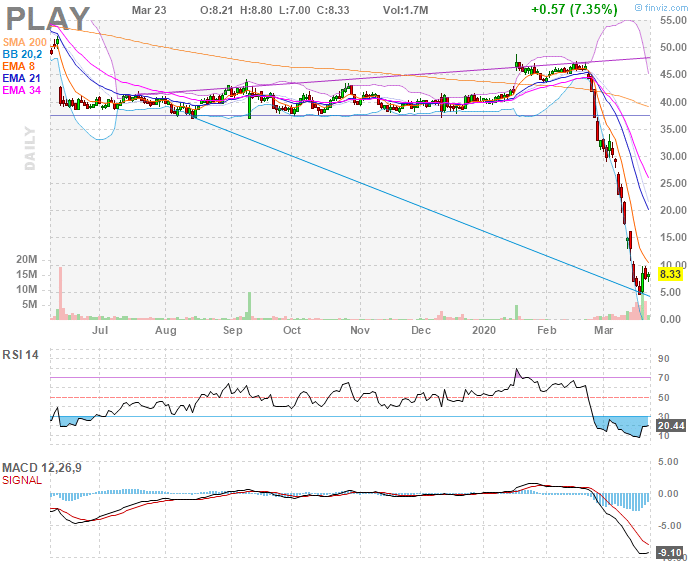The image size is (700, 566).
Task: Click the 35.00 price axis label
Action: pyautogui.click(x=673, y=129)
